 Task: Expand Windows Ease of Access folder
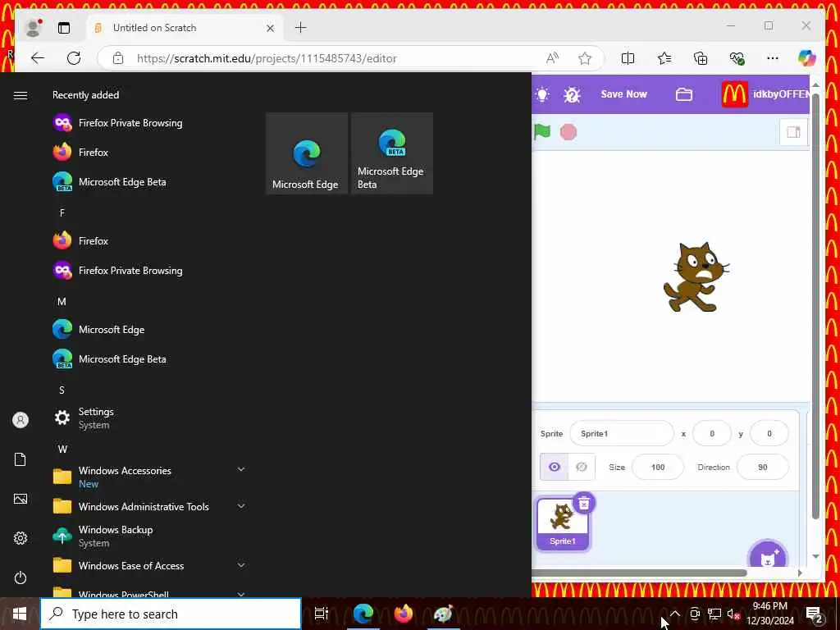coord(150,565)
